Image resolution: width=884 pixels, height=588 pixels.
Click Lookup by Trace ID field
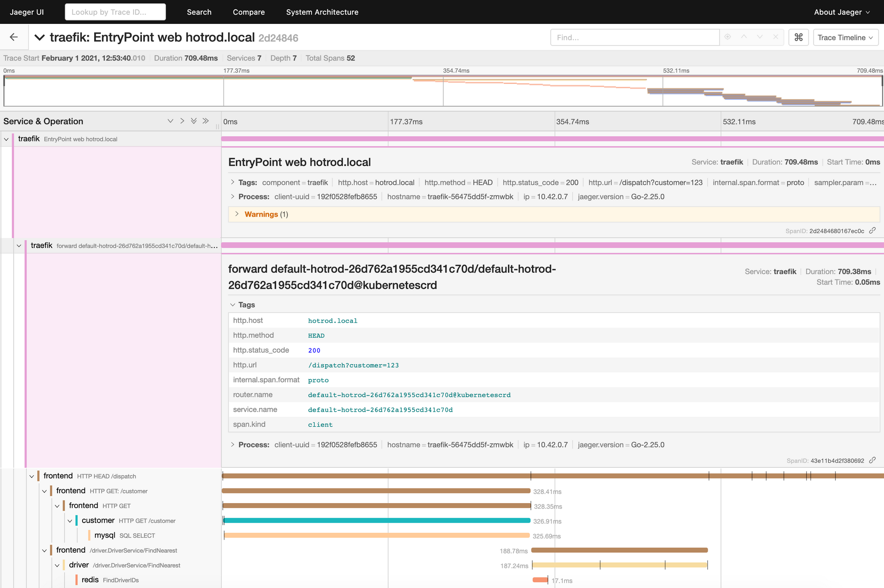(x=115, y=12)
